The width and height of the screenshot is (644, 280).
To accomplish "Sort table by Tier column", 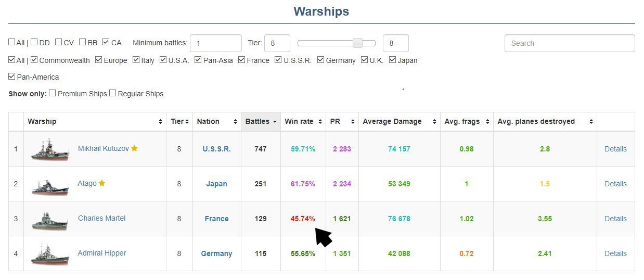I will [179, 122].
